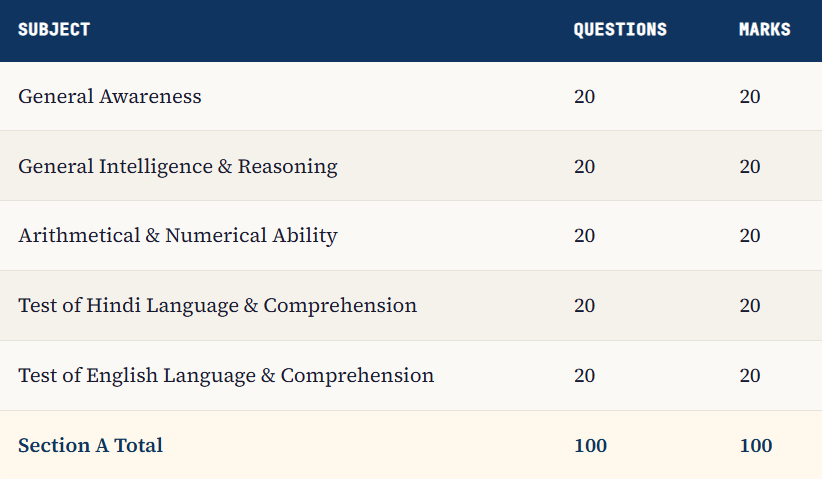822x479 pixels.
Task: Click the General Awareness questions count
Action: 584,96
